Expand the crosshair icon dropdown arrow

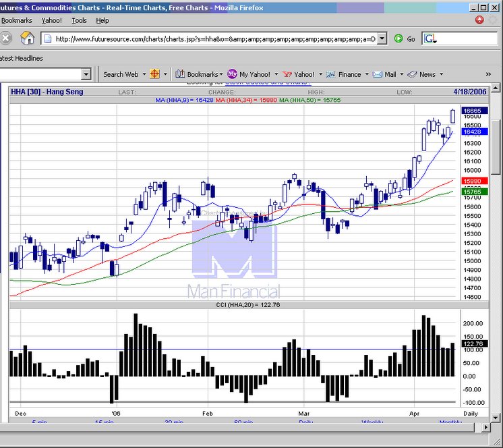tap(165, 74)
